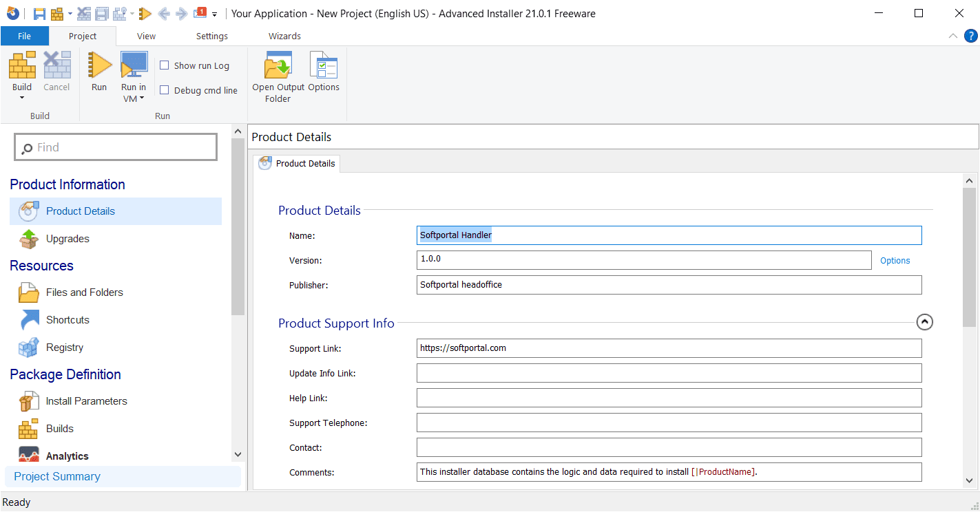Image resolution: width=980 pixels, height=512 pixels.
Task: Open the ribbon Options dialog icon
Action: 323,66
